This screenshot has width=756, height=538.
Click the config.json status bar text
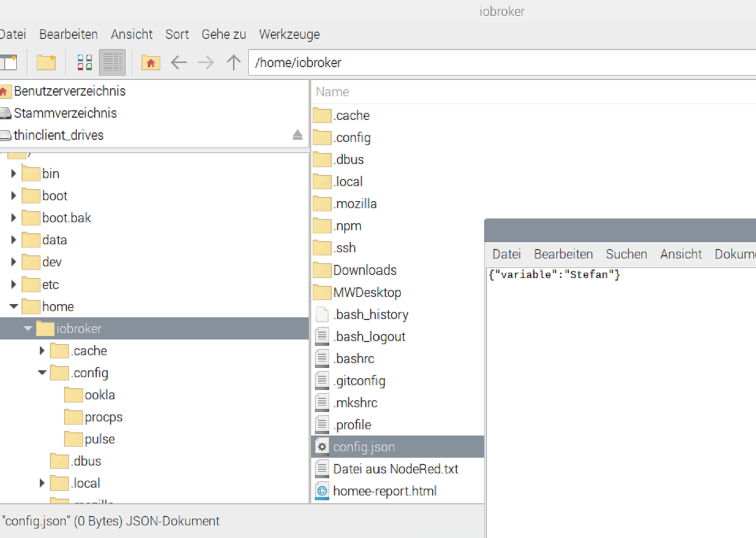point(111,521)
